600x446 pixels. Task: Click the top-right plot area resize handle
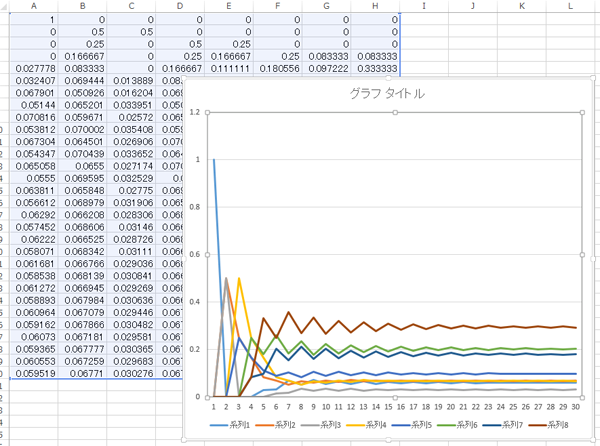[x=582, y=112]
